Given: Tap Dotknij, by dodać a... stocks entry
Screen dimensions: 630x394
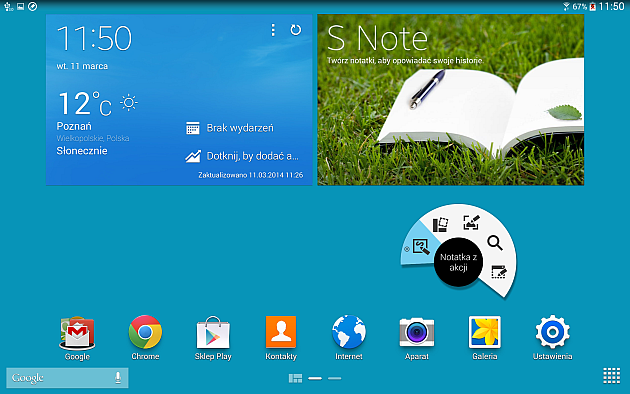Looking at the screenshot, I should [x=241, y=156].
